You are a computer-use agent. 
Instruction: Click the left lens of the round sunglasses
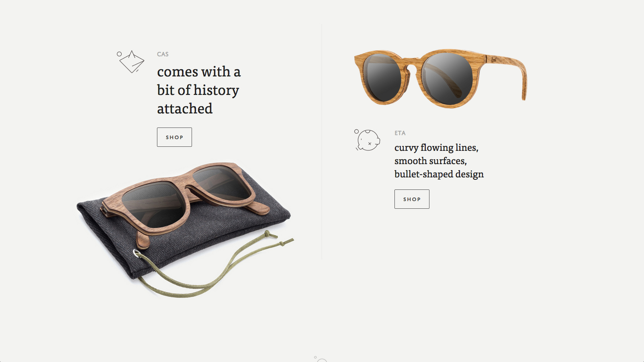pos(382,78)
